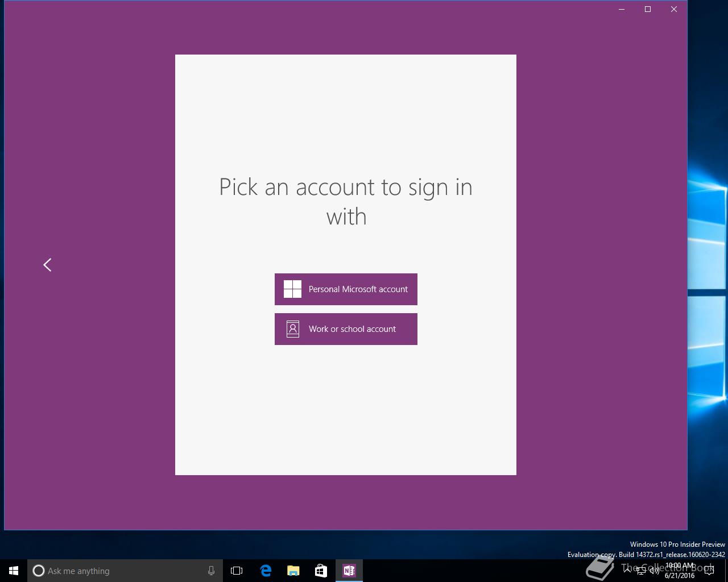Open the clock showing 6/21/2016
This screenshot has width=728, height=582.
click(680, 571)
